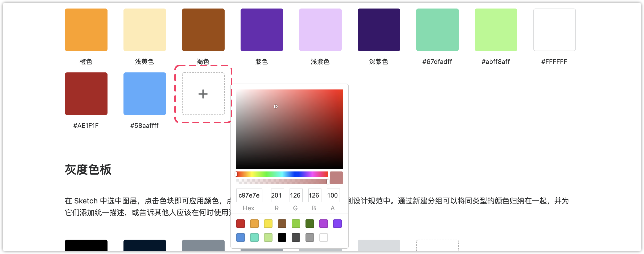Select the white preset color in picker
644x254 pixels.
tap(324, 237)
